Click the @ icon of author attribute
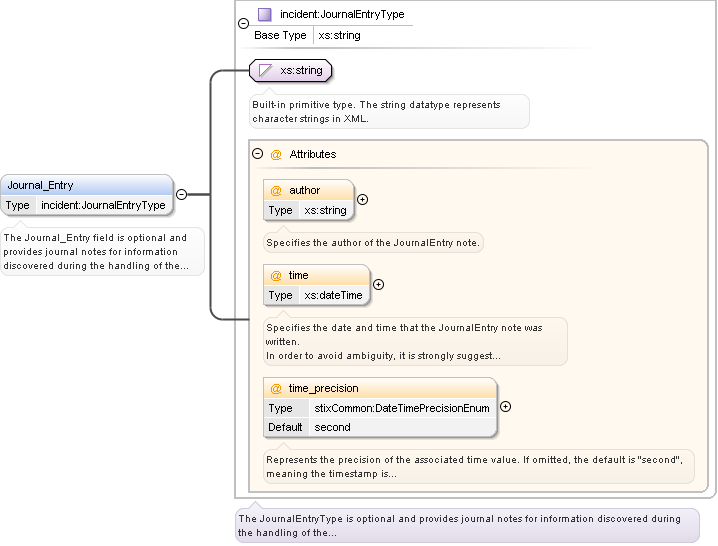Screen dimensions: 718x546 click(277, 190)
